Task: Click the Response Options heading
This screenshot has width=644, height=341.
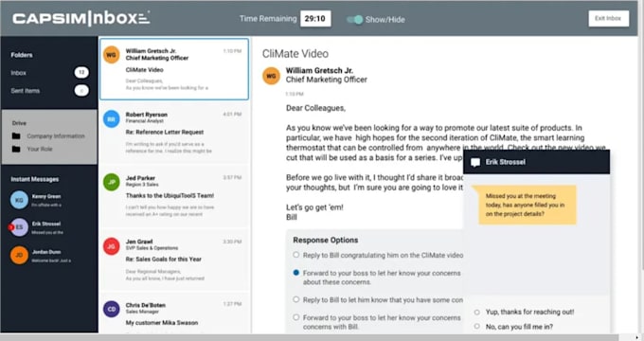Action: click(325, 240)
